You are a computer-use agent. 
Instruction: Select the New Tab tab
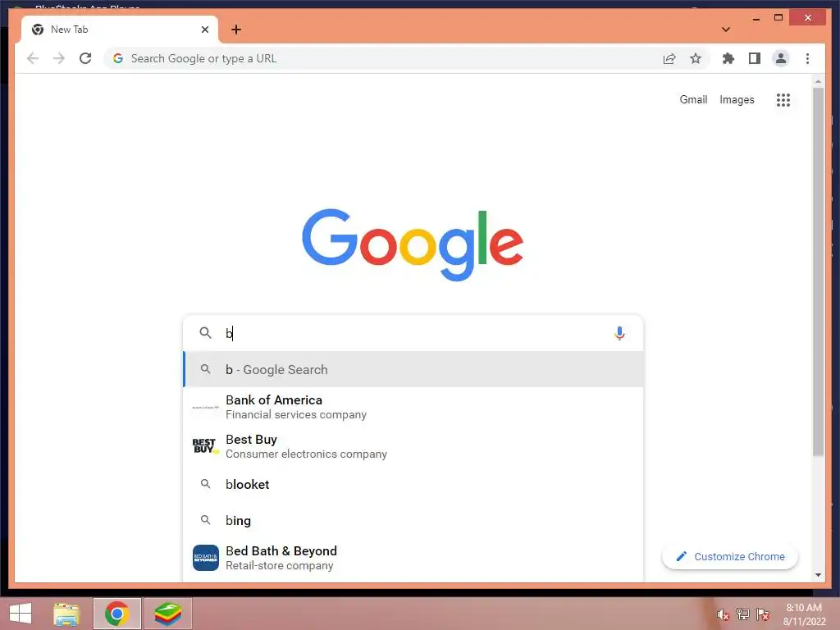(120, 30)
